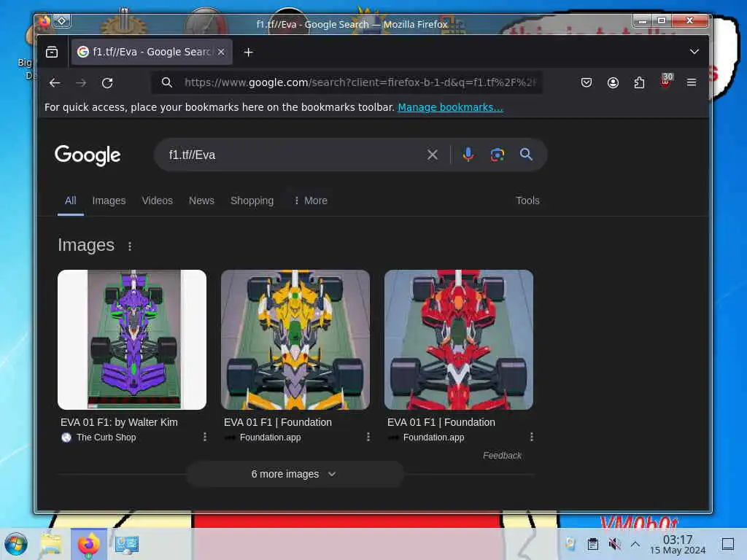Show hidden system tray icons

pyautogui.click(x=635, y=544)
